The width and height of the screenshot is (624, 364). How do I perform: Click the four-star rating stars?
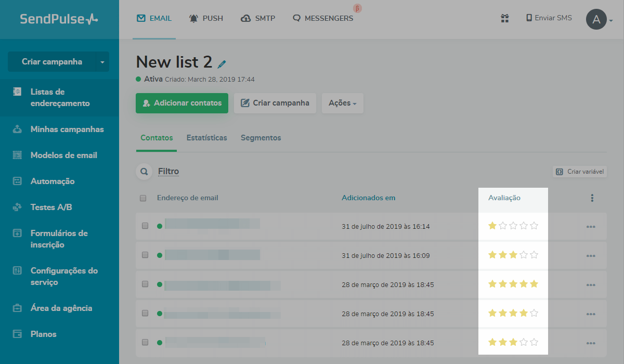tap(513, 313)
